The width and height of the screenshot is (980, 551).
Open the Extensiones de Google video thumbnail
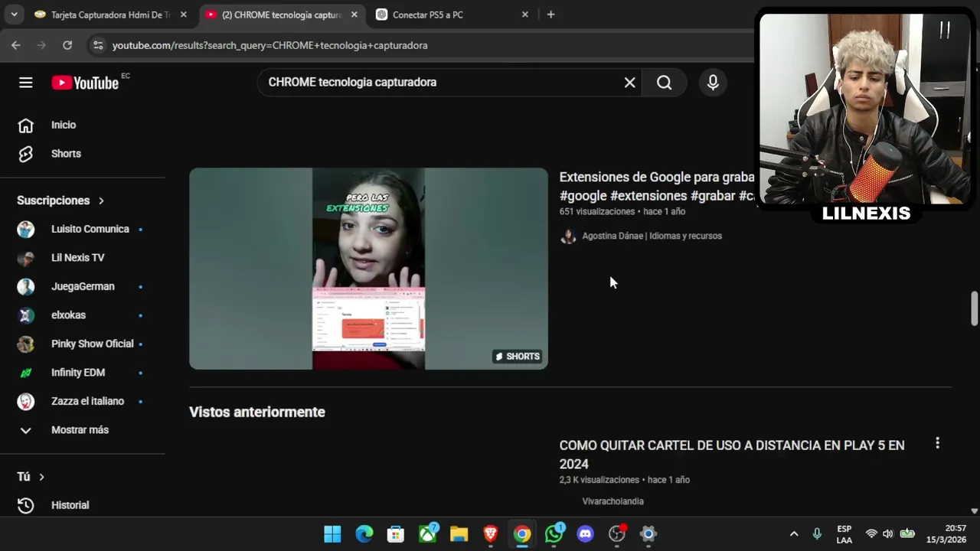[368, 269]
